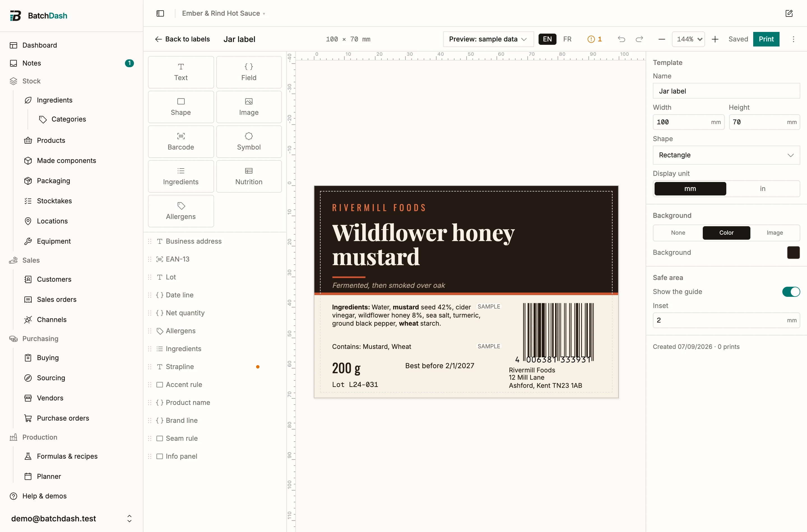
Task: Expand the demo@batchdash.test account menu
Action: (71, 519)
